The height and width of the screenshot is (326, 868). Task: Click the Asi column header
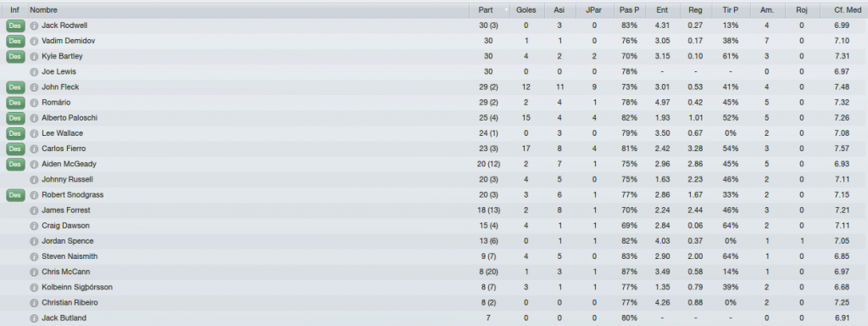(559, 10)
